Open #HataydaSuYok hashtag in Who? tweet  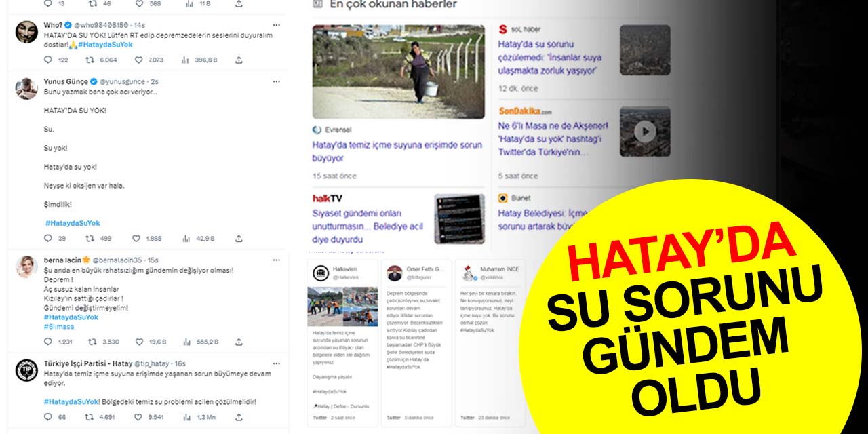tap(105, 45)
